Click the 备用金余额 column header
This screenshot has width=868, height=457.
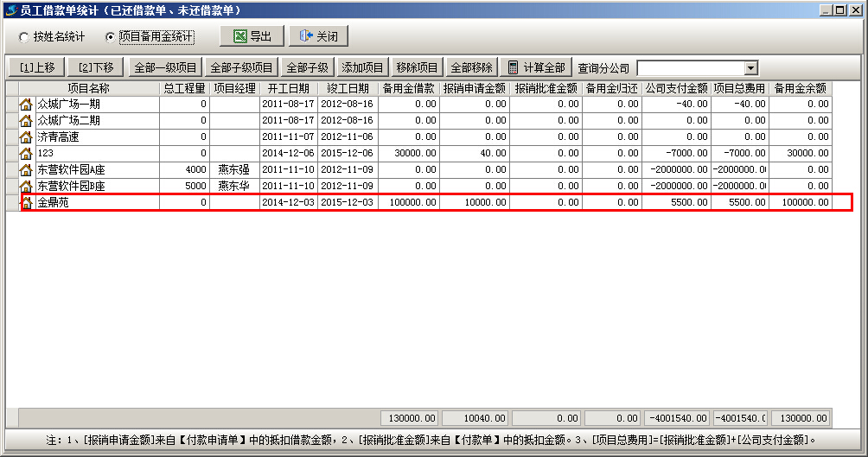tap(800, 88)
